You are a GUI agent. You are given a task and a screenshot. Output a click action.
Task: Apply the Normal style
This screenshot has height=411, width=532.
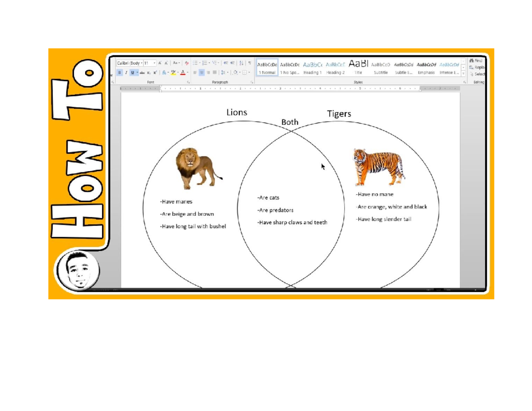point(267,67)
